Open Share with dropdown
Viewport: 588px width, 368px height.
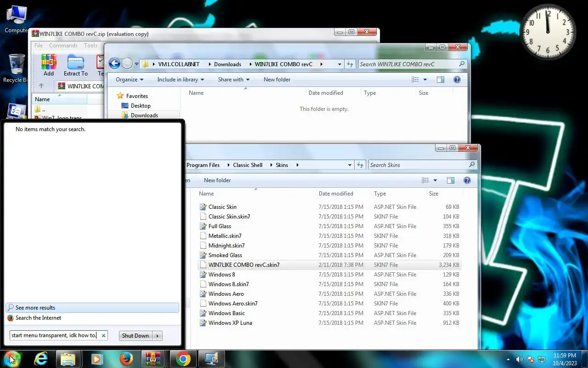click(234, 80)
